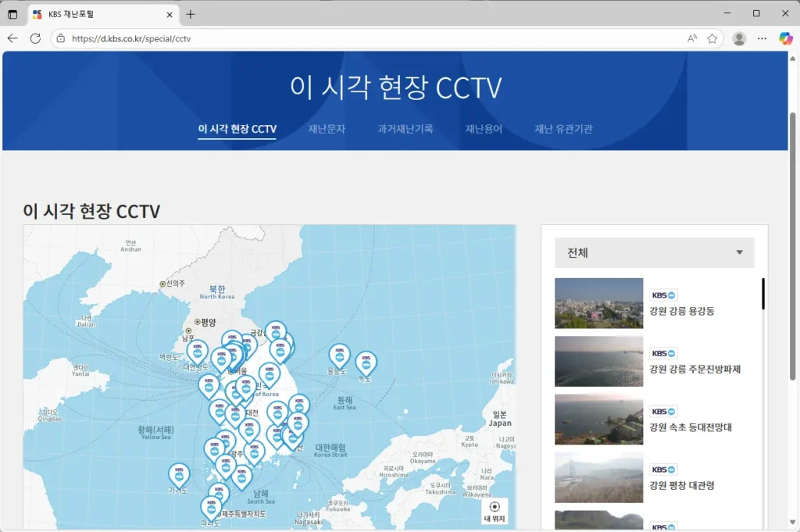Image resolution: width=800 pixels, height=532 pixels.
Task: Select the CCTV marker near 금강산
Action: pyautogui.click(x=276, y=332)
